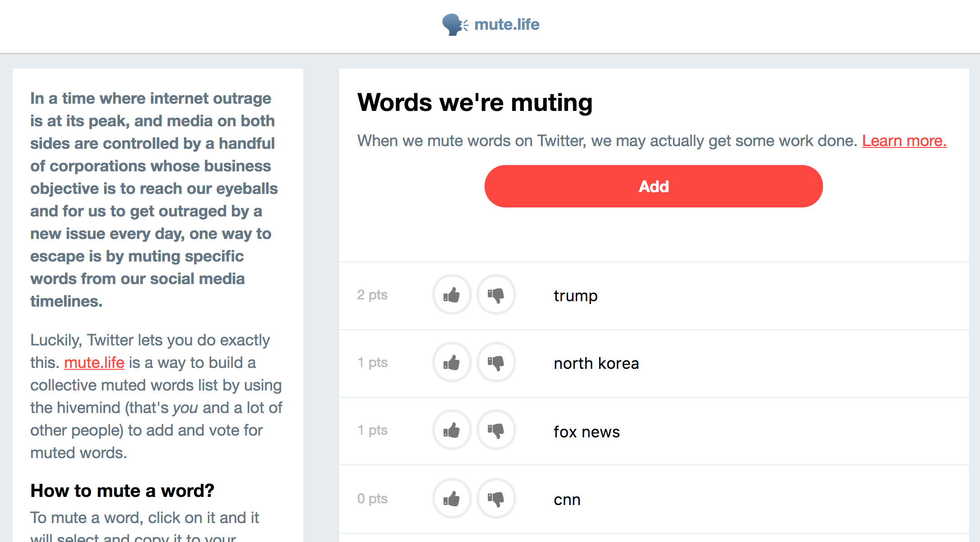Give cnn a thumbs down
Viewport: 980px width, 542px height.
click(x=496, y=499)
